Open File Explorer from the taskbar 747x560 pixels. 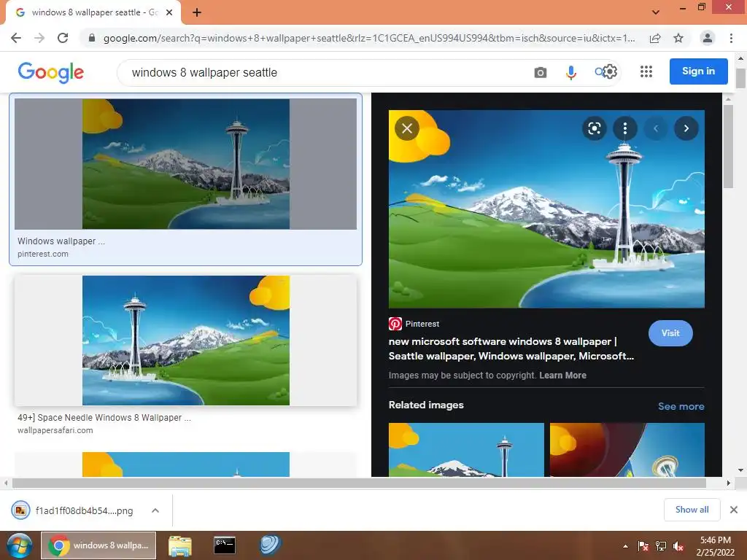180,545
